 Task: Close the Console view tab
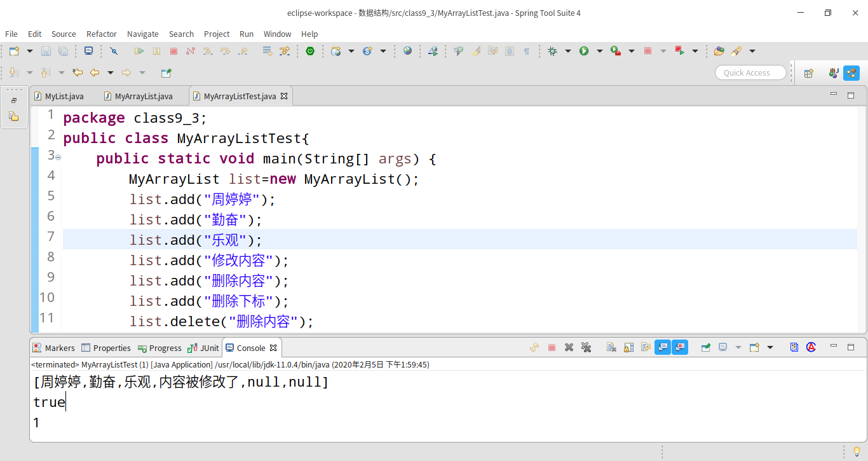point(273,348)
